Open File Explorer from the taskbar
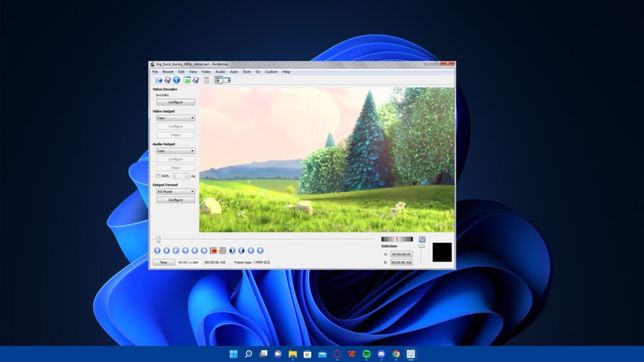 pyautogui.click(x=292, y=354)
